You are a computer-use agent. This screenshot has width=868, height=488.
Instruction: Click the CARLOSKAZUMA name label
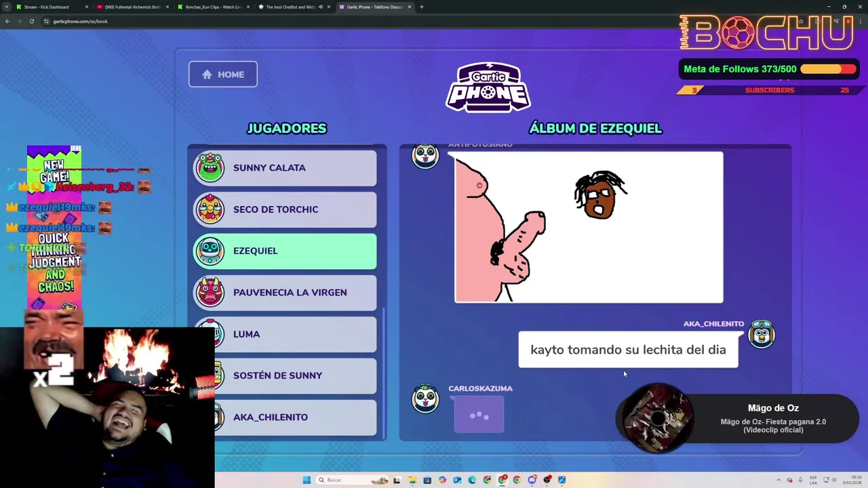[480, 388]
